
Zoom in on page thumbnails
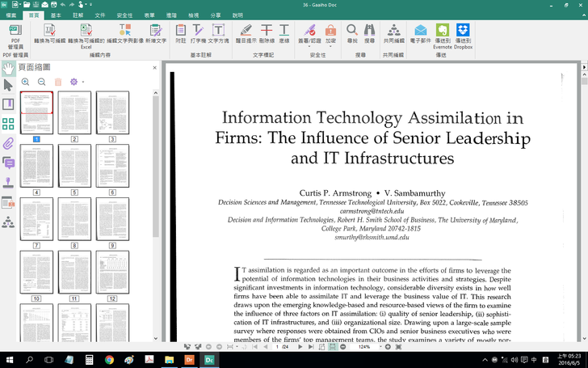[x=26, y=82]
